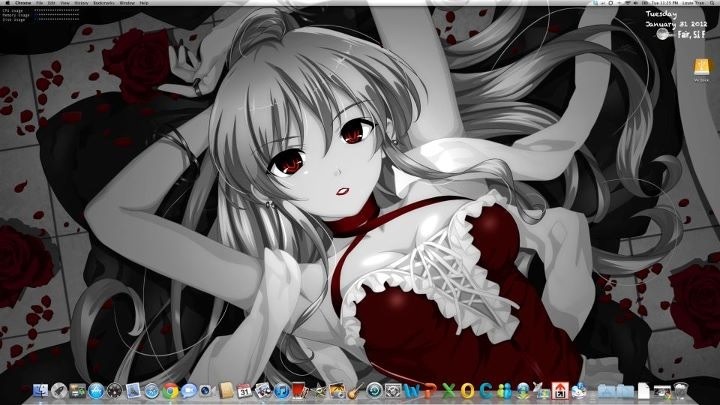Open the Window menu
Image resolution: width=720 pixels, height=405 pixels.
127,3
